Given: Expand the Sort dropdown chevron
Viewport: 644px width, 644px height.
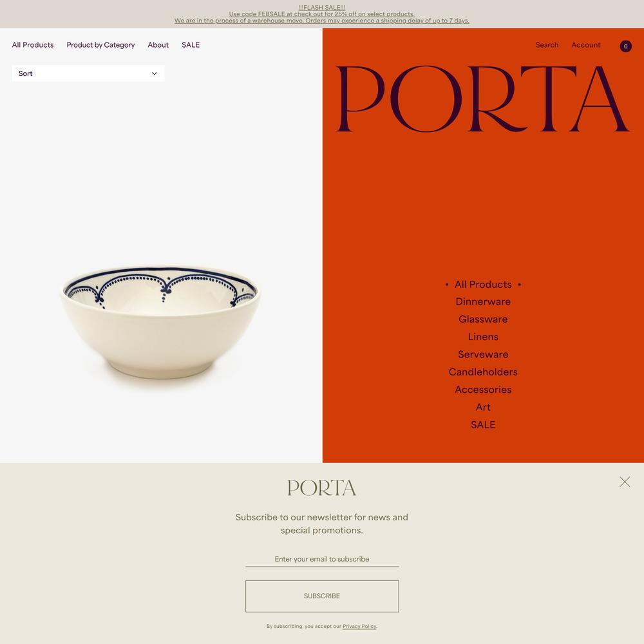Looking at the screenshot, I should click(155, 73).
